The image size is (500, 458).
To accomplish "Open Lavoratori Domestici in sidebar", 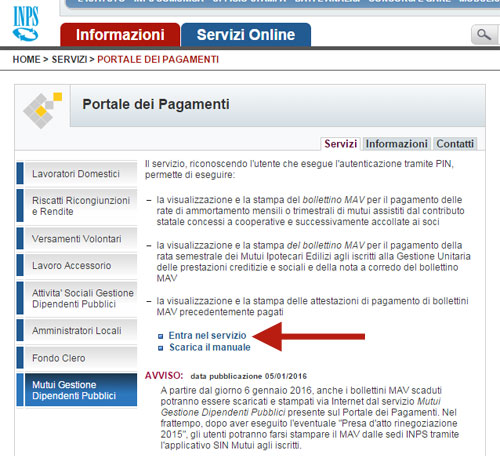I will pos(77,173).
